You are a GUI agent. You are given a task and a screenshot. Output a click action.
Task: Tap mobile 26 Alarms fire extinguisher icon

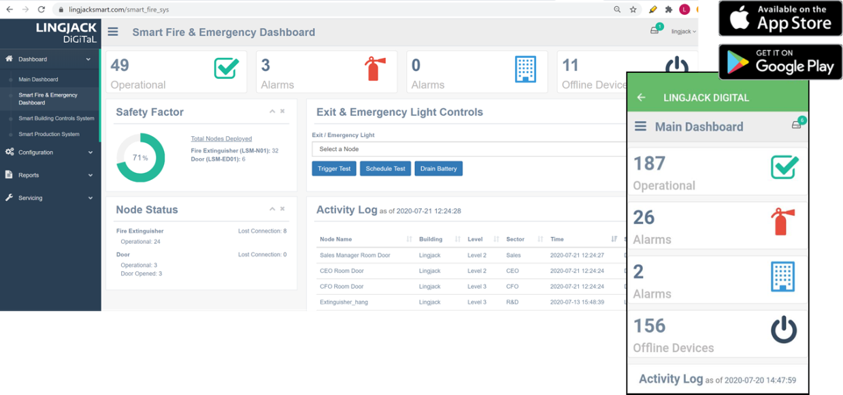click(x=782, y=222)
